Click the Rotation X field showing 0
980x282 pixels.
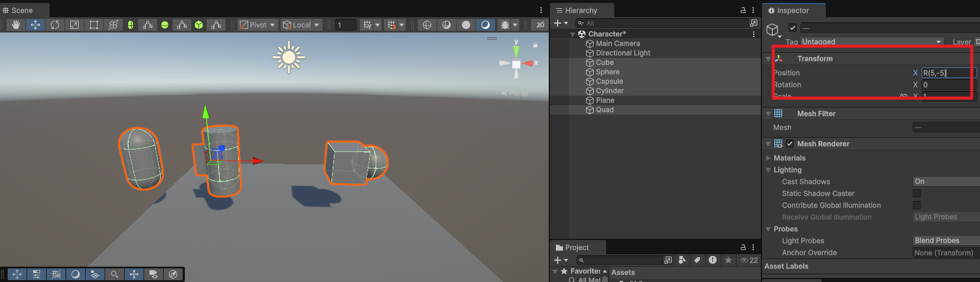[950, 85]
